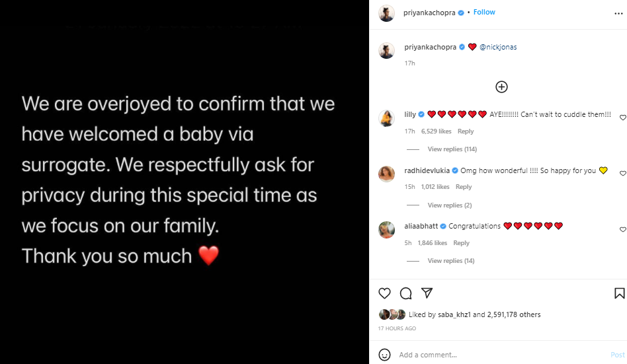Open aliaabhatt's profile from her username
The image size is (627, 364).
click(x=421, y=226)
